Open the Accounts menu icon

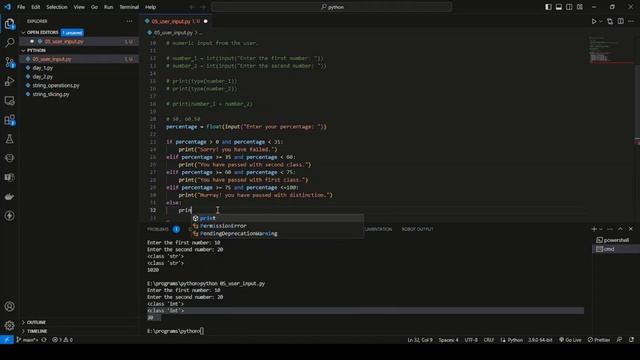[x=9, y=306]
